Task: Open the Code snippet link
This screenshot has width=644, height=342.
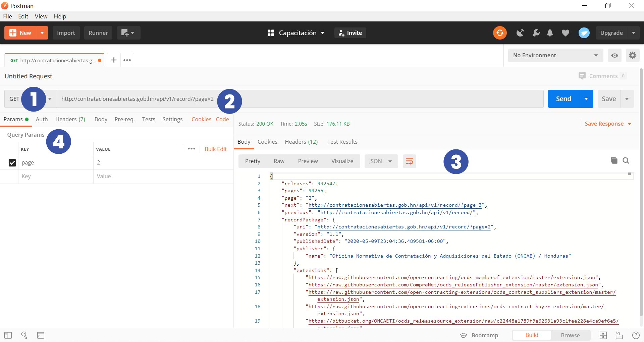Action: (x=222, y=119)
